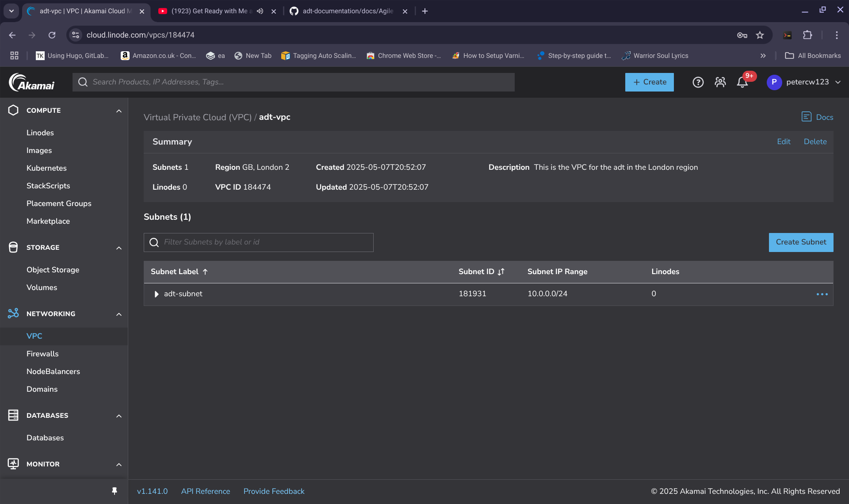849x504 pixels.
Task: Click the Filter Subnets input field
Action: coord(265,242)
